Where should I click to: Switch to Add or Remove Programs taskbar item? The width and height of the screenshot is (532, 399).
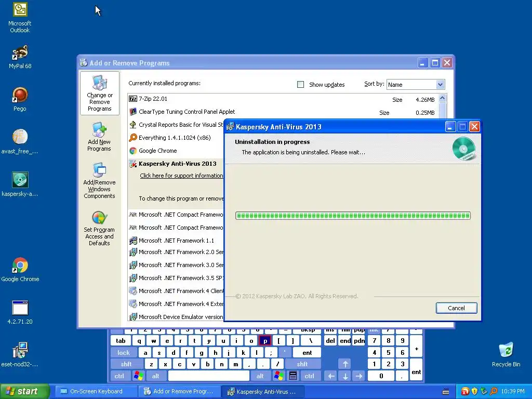point(179,392)
